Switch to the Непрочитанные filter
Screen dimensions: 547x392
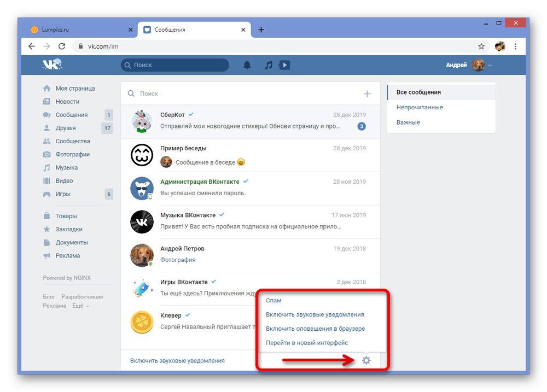click(x=441, y=107)
